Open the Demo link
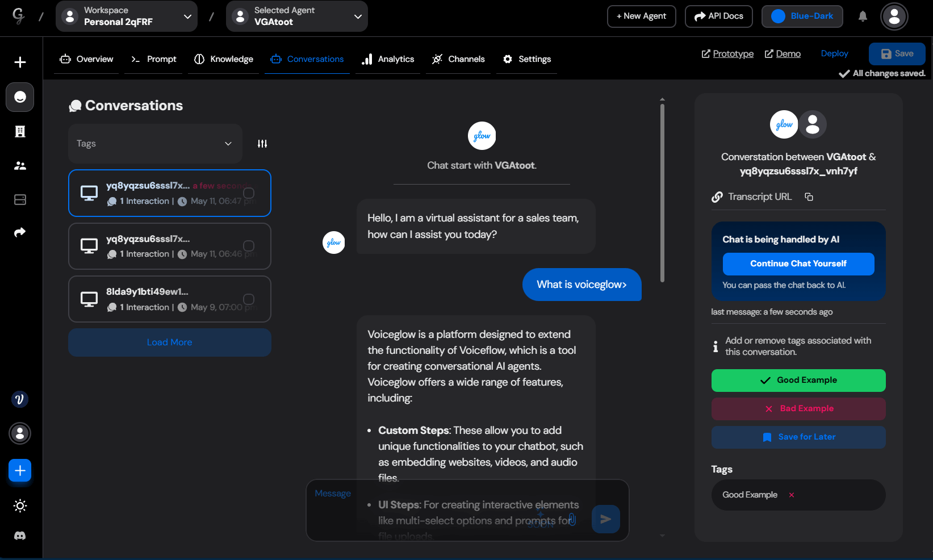This screenshot has width=933, height=560. 783,53
